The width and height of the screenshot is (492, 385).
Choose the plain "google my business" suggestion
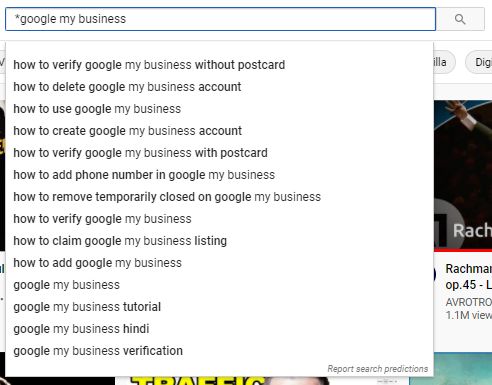(x=219, y=285)
